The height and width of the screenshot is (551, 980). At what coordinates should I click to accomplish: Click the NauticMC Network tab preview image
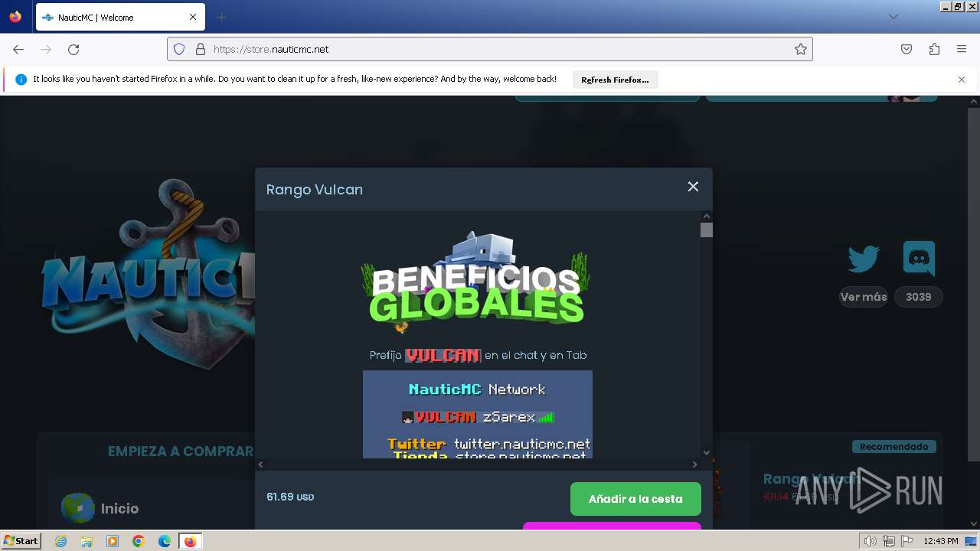pos(478,415)
